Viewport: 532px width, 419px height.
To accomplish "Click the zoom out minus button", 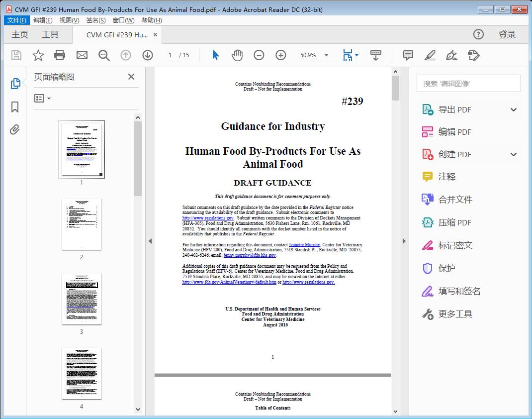I will (259, 55).
